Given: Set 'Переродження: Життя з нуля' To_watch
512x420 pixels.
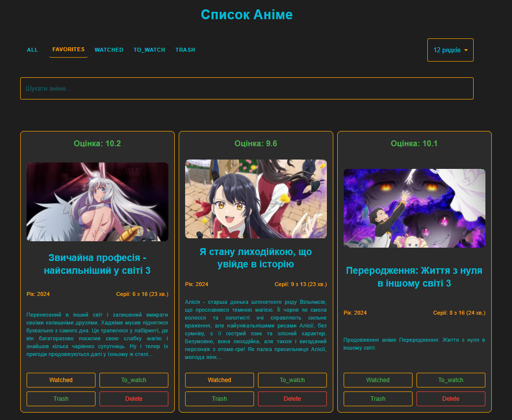Looking at the screenshot, I should pos(451,380).
